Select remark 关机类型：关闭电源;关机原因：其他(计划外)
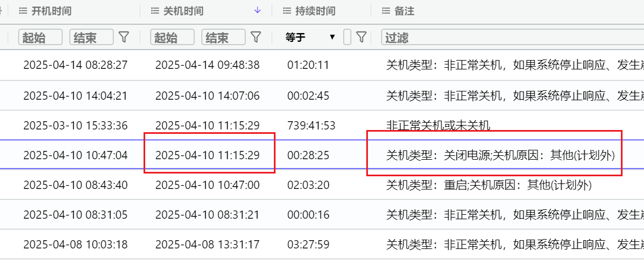The width and height of the screenshot is (644, 260). coord(500,155)
